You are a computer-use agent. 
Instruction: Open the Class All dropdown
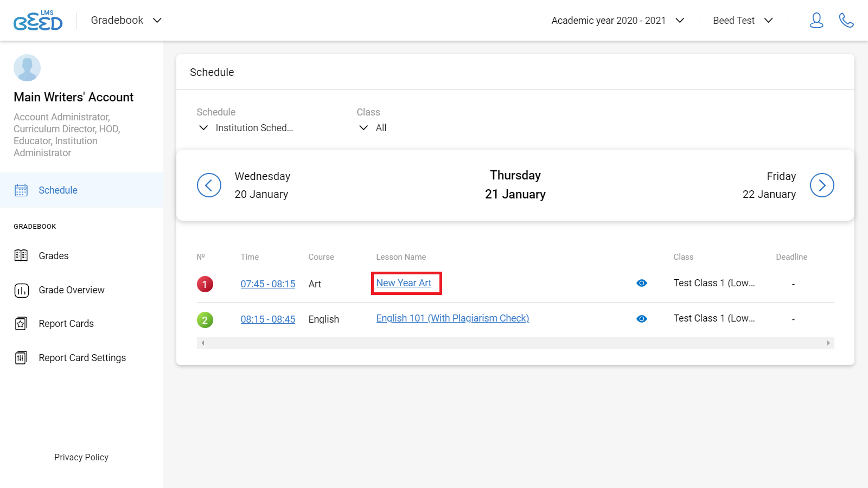tap(372, 128)
